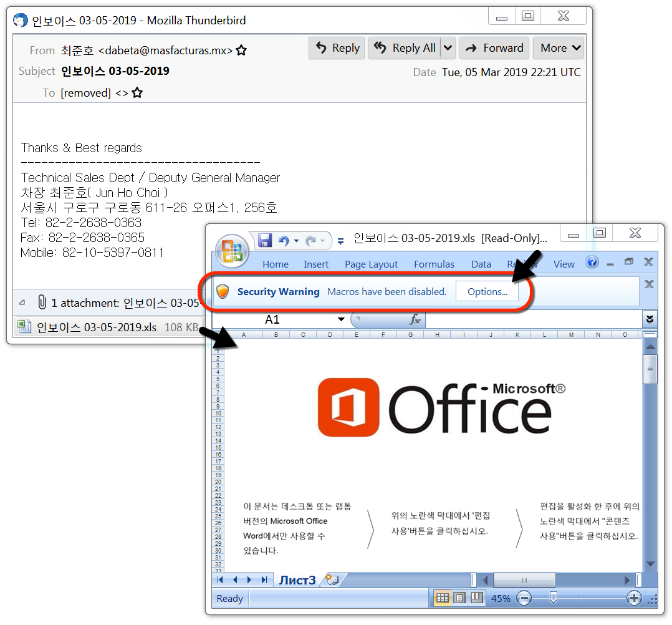This screenshot has width=672, height=625.
Task: Click the Excel Office orb button
Action: coord(233,251)
